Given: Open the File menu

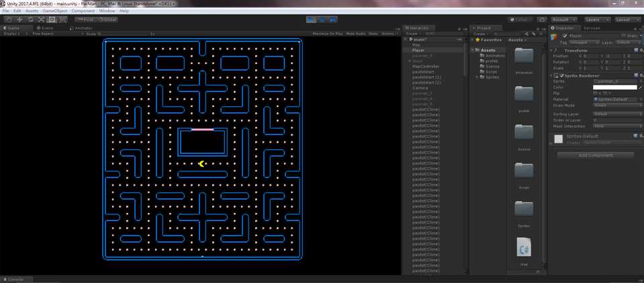Looking at the screenshot, I should pyautogui.click(x=6, y=11).
